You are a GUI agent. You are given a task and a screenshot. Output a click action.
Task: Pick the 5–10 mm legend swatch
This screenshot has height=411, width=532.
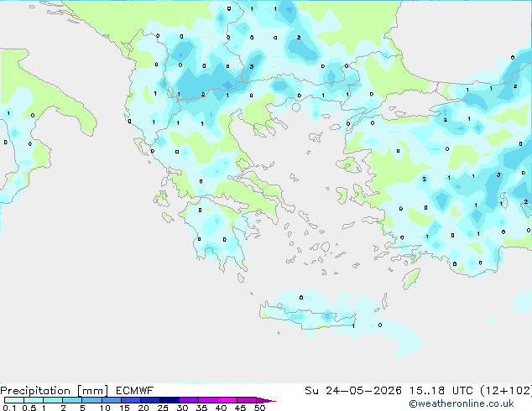coord(91,400)
